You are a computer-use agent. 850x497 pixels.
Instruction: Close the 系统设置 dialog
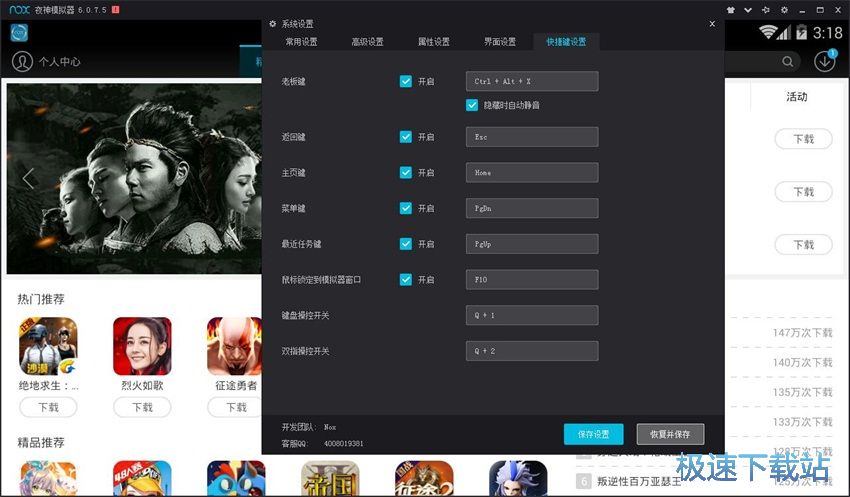(712, 24)
